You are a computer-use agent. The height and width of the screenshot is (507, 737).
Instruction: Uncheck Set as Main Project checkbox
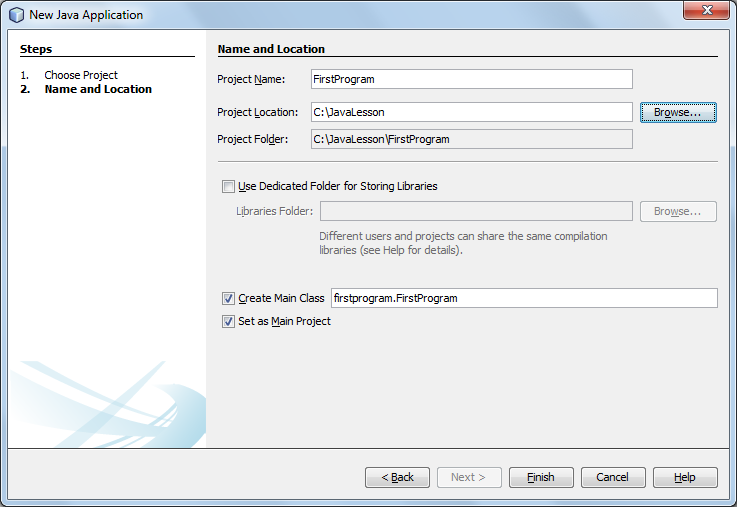(x=228, y=321)
